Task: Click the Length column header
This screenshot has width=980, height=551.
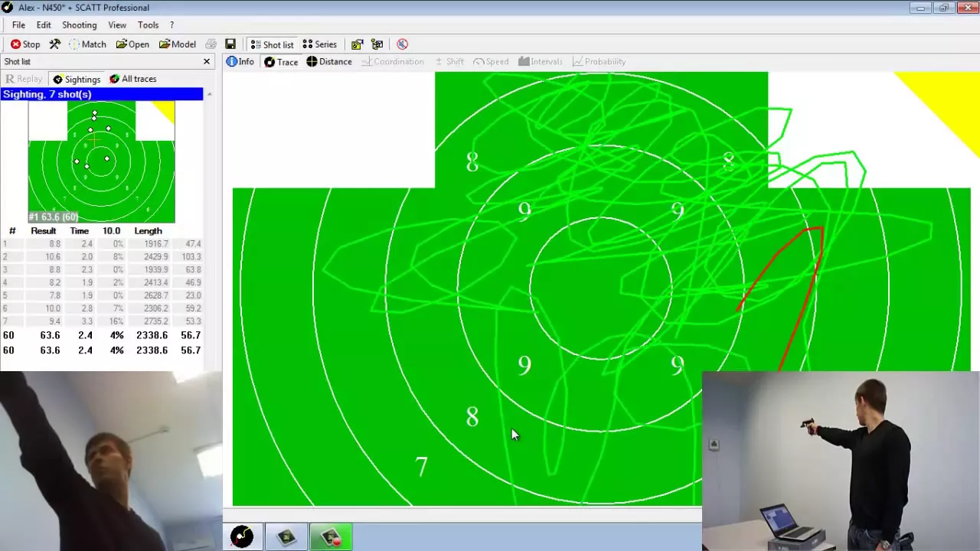Action: pos(148,231)
